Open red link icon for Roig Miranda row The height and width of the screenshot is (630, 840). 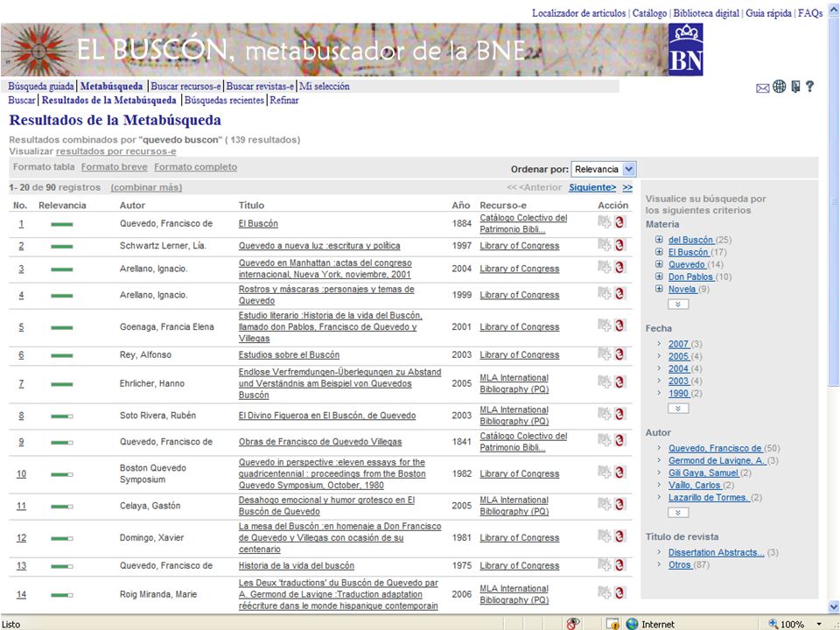(x=619, y=592)
